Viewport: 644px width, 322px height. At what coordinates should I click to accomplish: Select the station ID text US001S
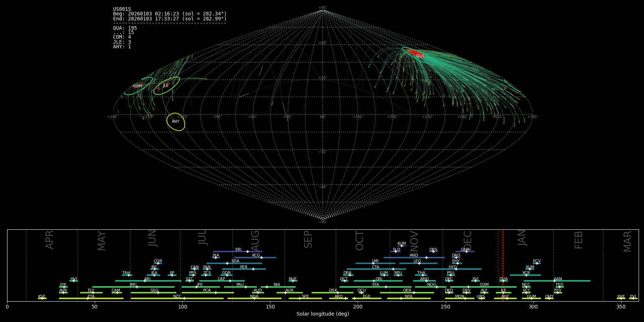coord(122,9)
